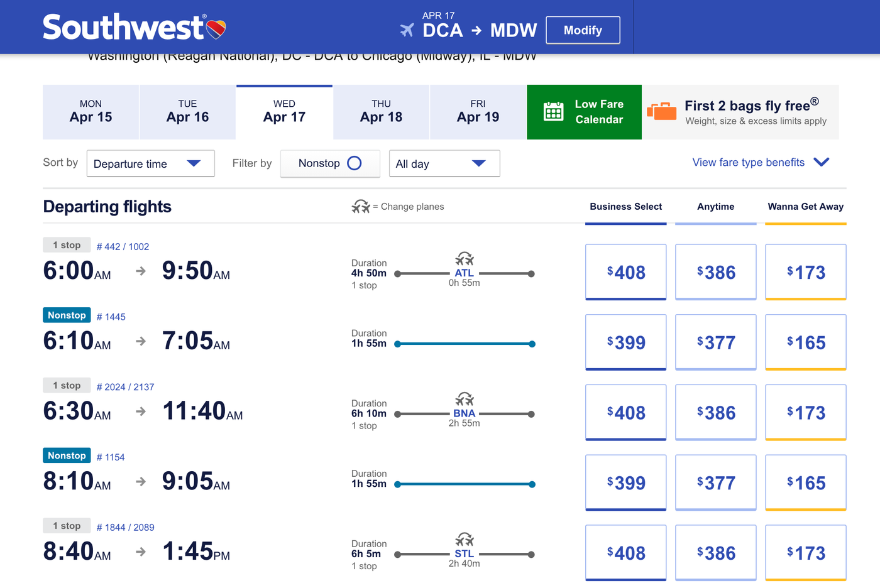Screen dimensions: 880x588
Task: Click the Low Fare Calendar icon
Action: (x=553, y=111)
